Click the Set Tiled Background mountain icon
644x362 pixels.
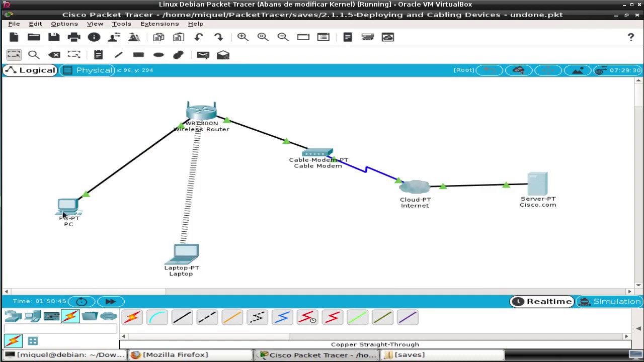coord(578,70)
